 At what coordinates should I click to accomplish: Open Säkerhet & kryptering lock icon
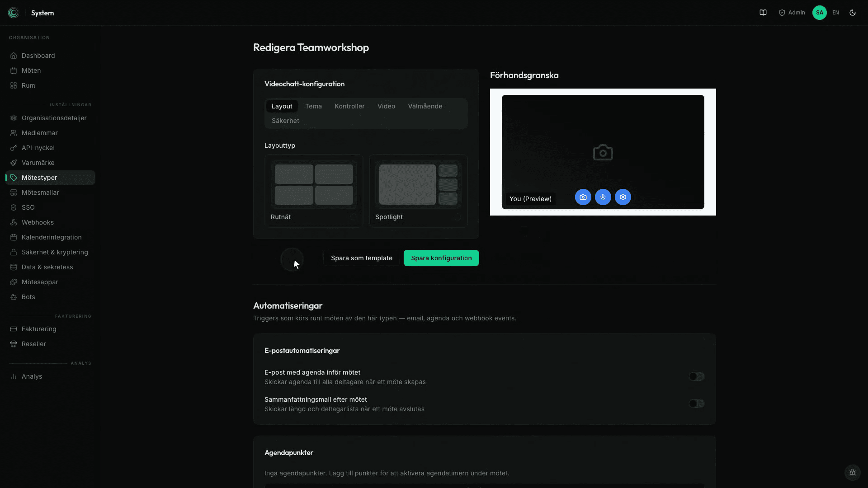click(14, 252)
